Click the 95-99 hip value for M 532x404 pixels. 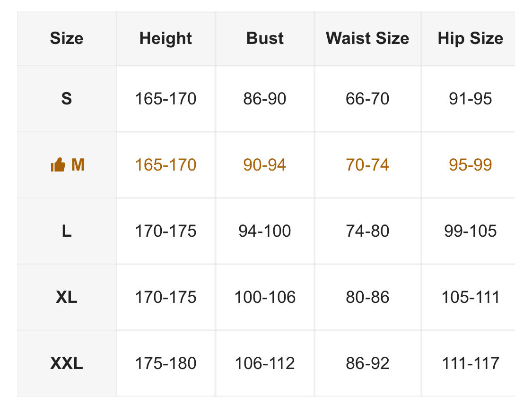470,165
